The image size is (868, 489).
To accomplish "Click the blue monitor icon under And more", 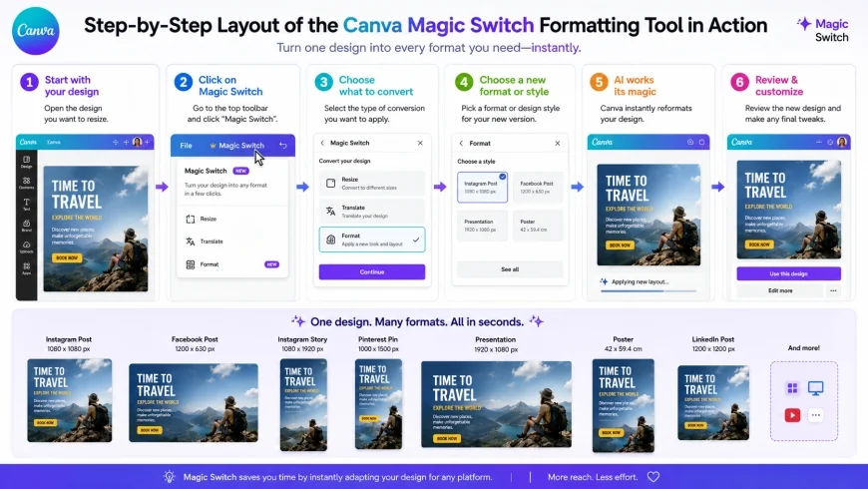I will (x=815, y=387).
